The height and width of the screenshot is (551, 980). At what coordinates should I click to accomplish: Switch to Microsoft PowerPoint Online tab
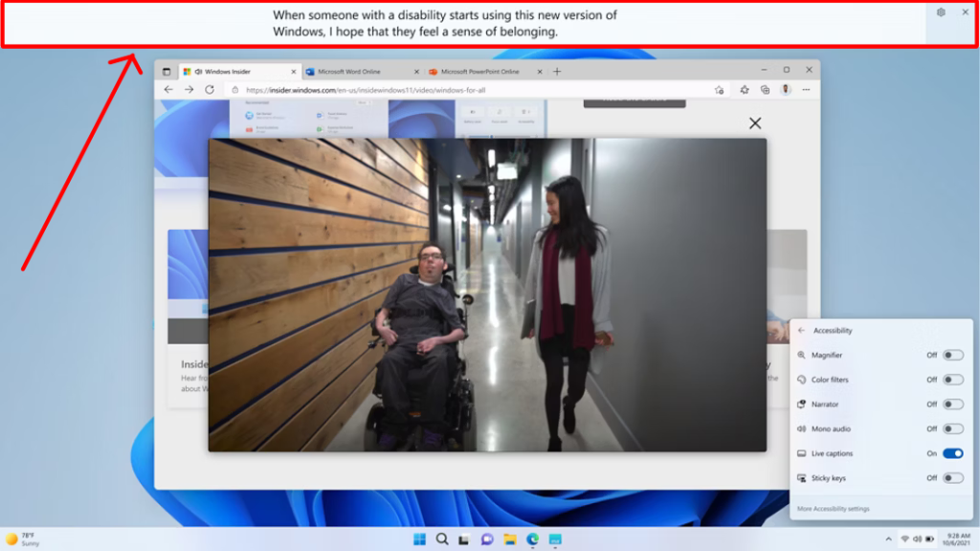[x=479, y=72]
